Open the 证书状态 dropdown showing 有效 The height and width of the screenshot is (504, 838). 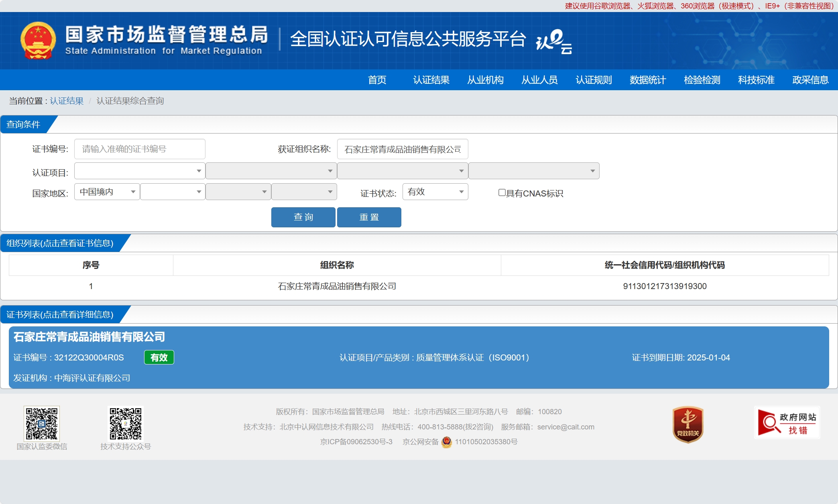pyautogui.click(x=435, y=192)
